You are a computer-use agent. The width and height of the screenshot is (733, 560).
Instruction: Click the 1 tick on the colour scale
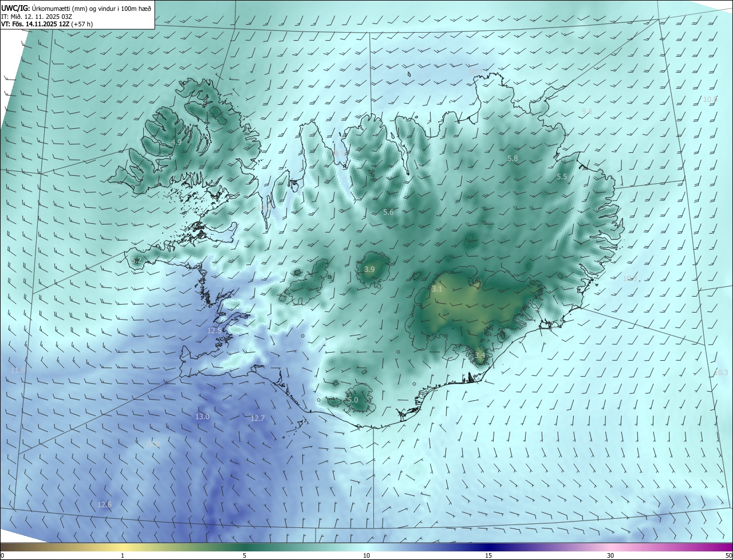123,555
